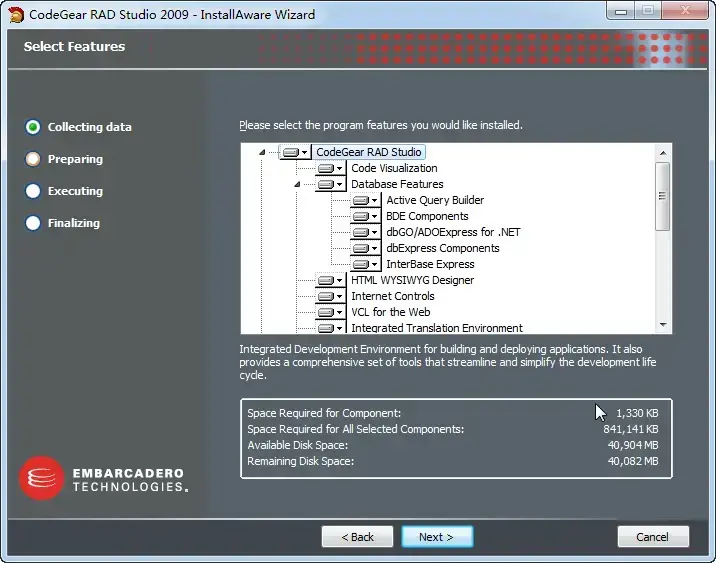
Task: Cancel the installation wizard
Action: 653,537
